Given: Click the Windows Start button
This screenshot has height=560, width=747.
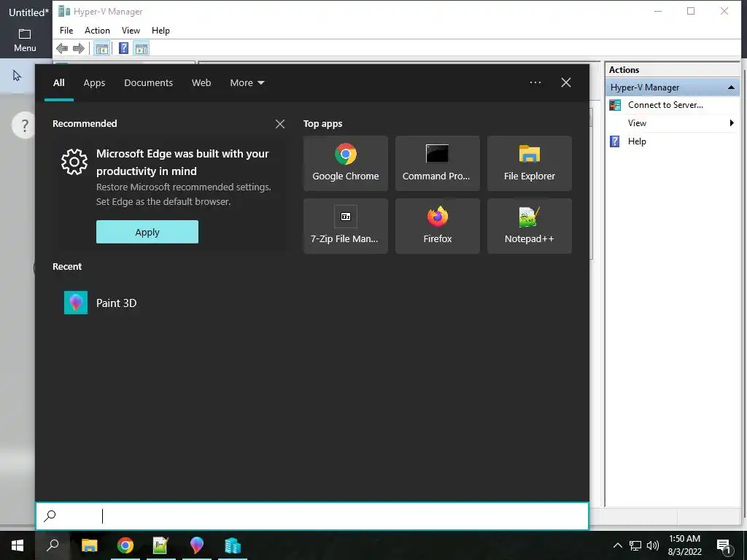Looking at the screenshot, I should point(18,545).
